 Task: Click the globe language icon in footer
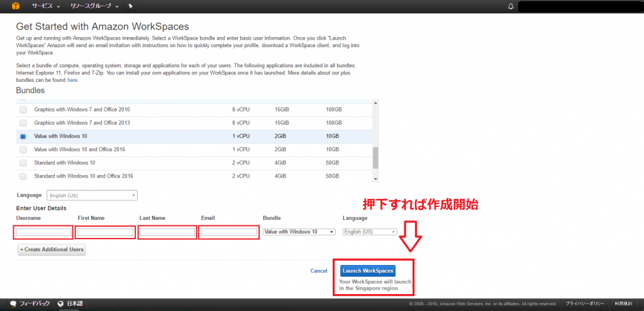pos(61,303)
